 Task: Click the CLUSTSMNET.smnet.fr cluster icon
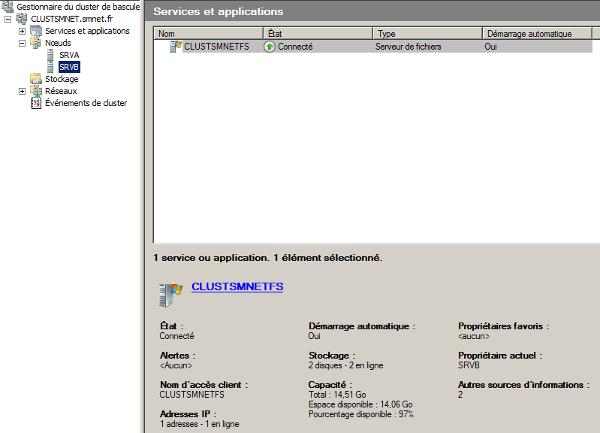coord(23,19)
